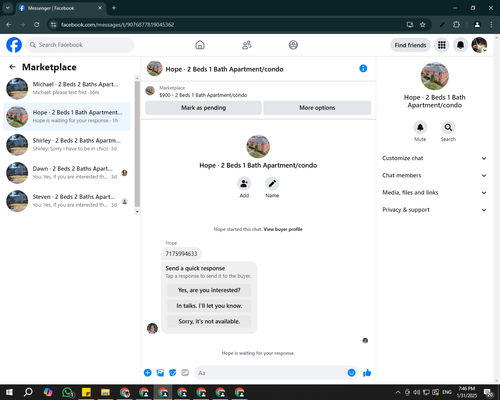Show hidden system tray icons
This screenshot has height=400, width=500.
[398, 392]
